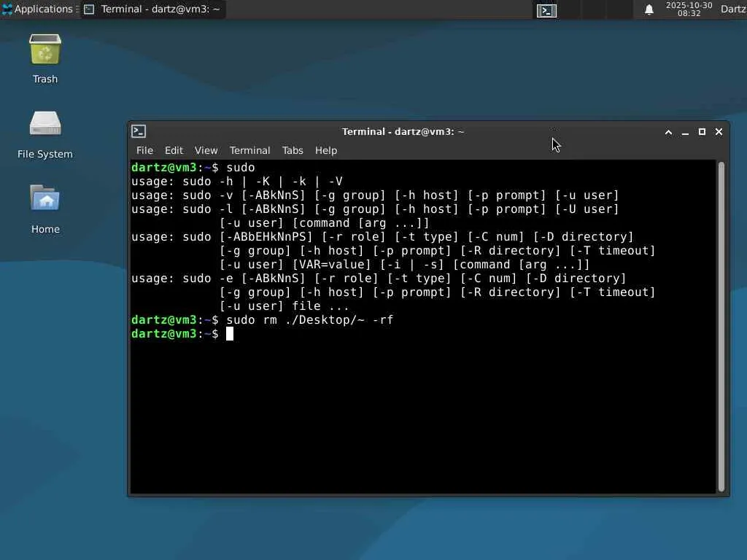Open the File menu in Terminal
The image size is (747, 560).
point(144,150)
